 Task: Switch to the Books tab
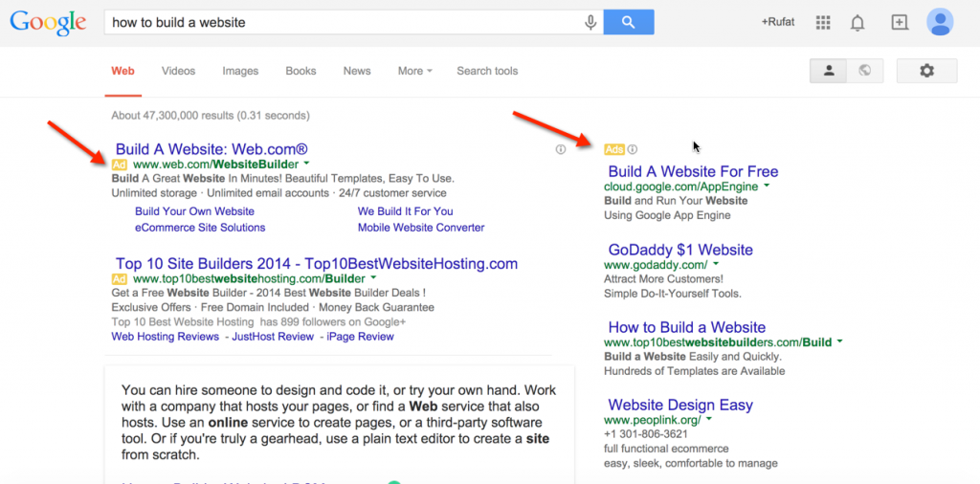(x=301, y=71)
